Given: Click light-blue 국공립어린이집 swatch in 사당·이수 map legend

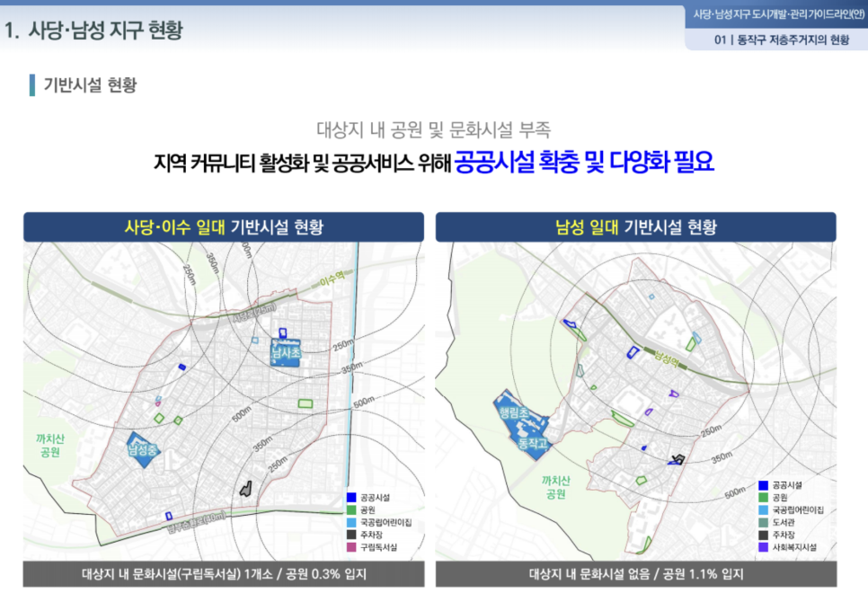Looking at the screenshot, I should [x=351, y=522].
